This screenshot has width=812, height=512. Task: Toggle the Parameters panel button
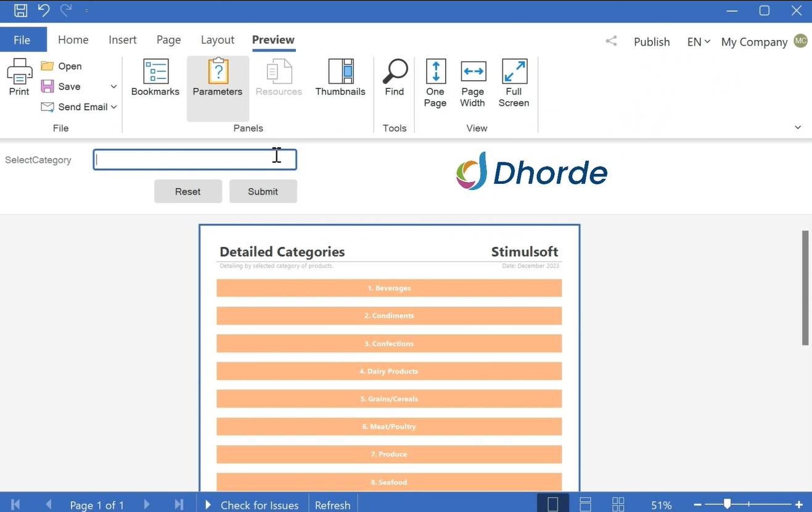pos(218,78)
